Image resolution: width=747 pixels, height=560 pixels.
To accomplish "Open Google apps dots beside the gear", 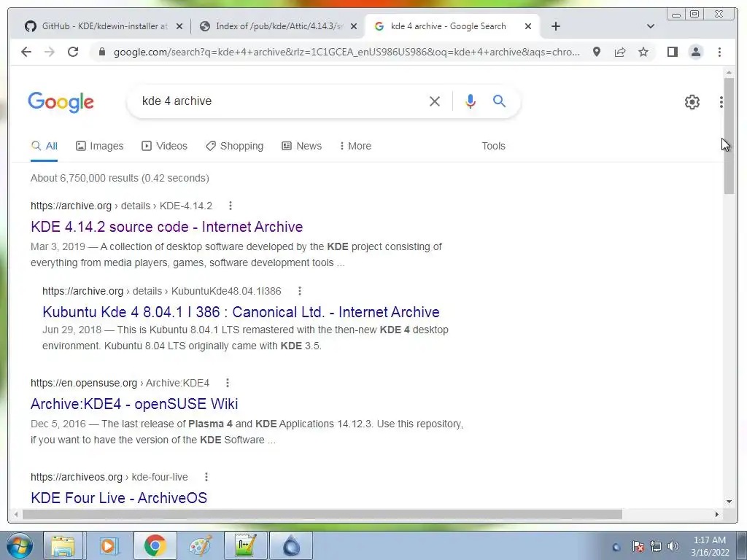I will point(721,102).
